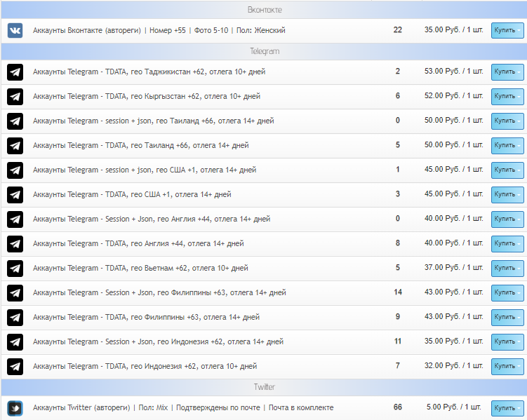Click Купить button for Филиппины TDATA accounts
This screenshot has height=420, width=527.
[x=507, y=317]
